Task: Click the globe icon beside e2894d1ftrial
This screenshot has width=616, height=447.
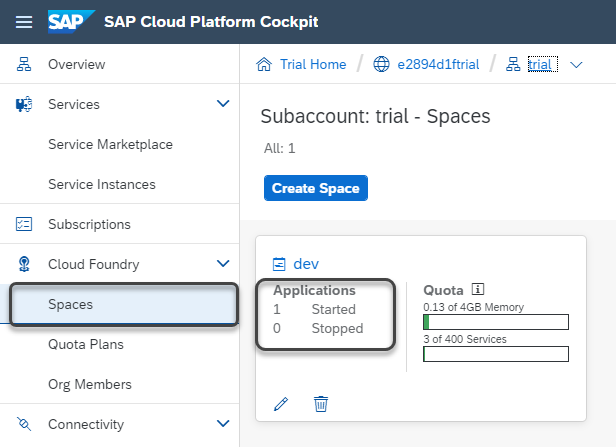Action: tap(381, 64)
